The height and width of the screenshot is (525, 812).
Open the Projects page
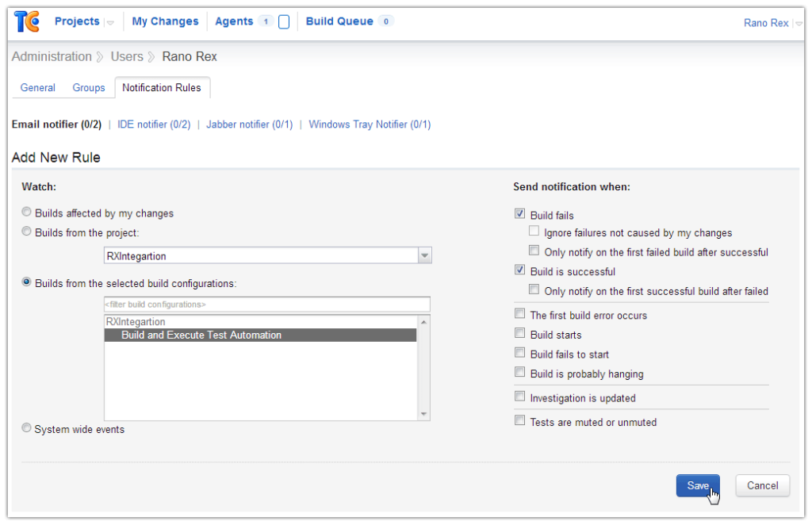77,21
